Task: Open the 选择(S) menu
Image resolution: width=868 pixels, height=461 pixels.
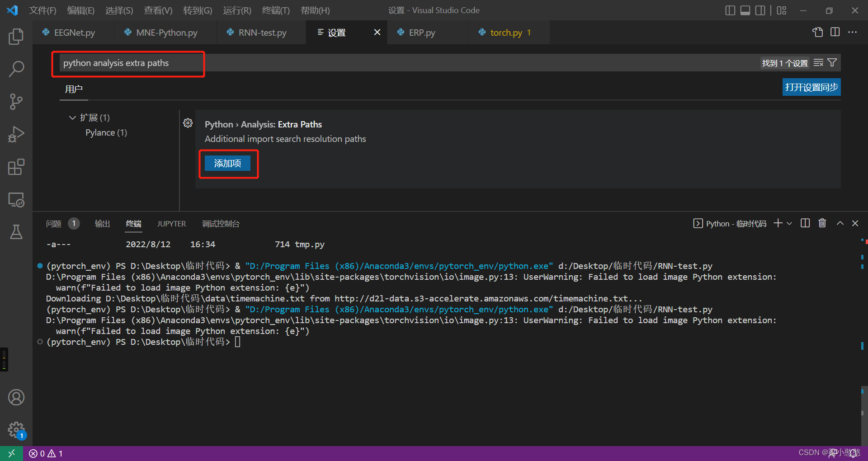Action: coord(119,10)
